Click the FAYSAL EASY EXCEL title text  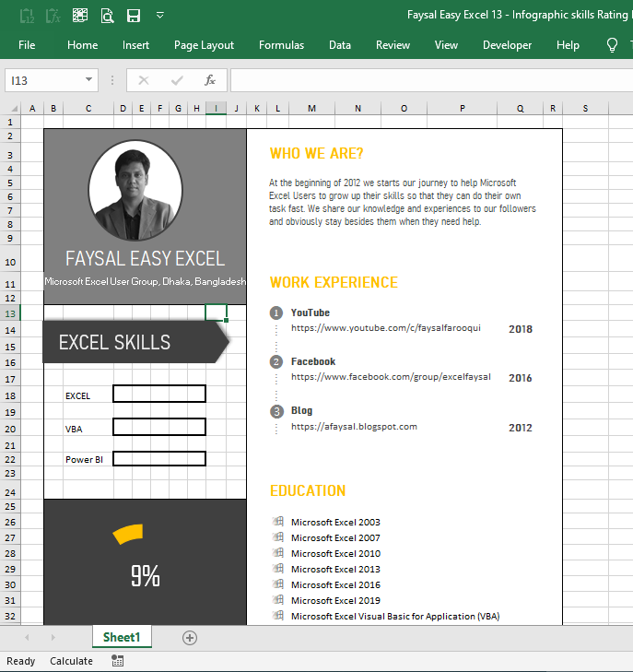tap(146, 258)
